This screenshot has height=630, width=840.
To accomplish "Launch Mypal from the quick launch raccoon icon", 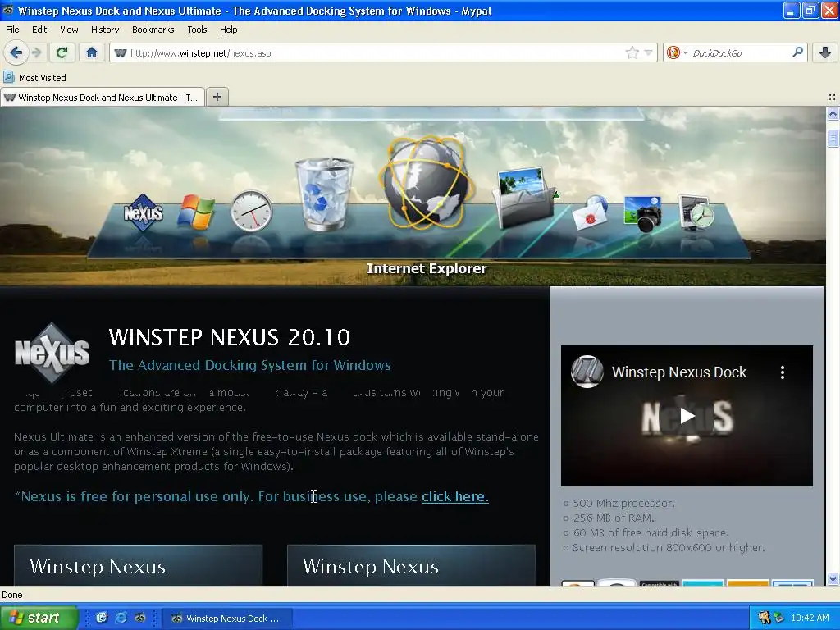I will click(x=140, y=618).
